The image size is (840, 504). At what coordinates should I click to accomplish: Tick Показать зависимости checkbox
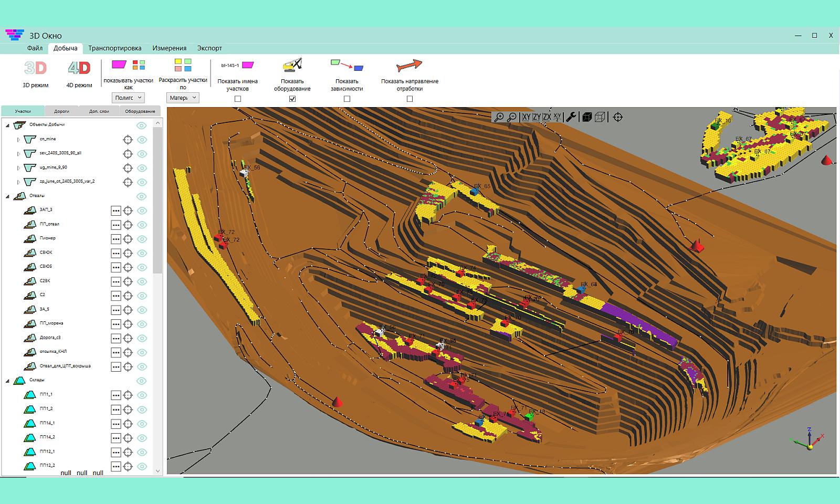347,99
